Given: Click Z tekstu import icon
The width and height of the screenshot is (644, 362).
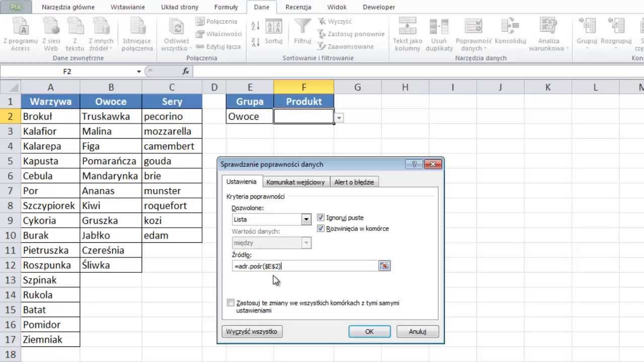Looking at the screenshot, I should (75, 34).
